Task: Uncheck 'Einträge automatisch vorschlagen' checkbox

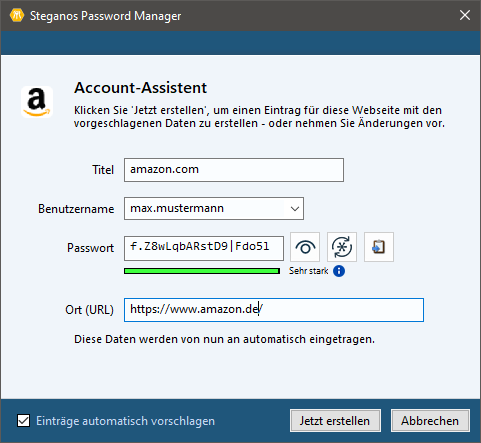Action: tap(23, 421)
